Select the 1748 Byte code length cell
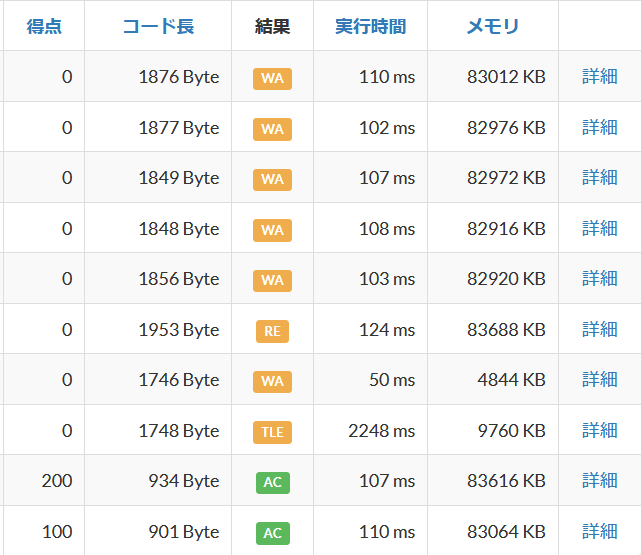641x555 pixels. [158, 430]
